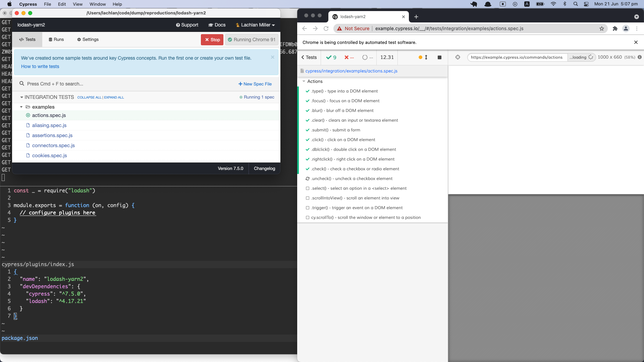Collapse the Actions test suite
This screenshot has width=644, height=362.
pos(304,81)
